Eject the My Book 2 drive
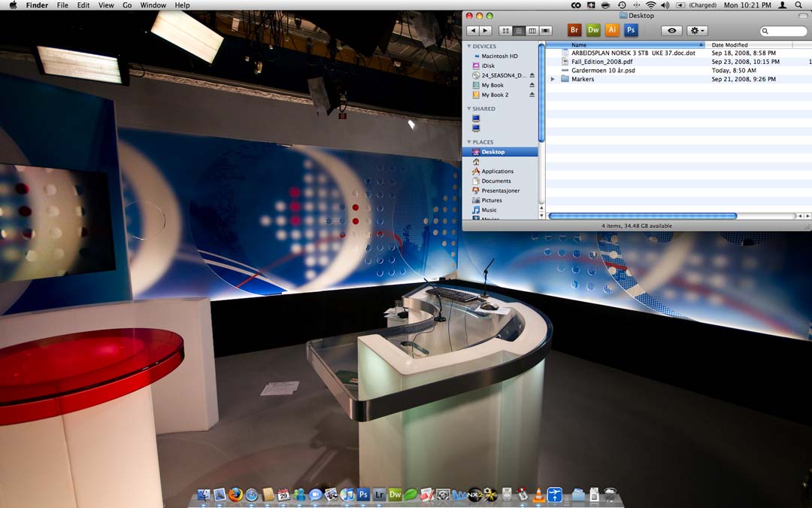Viewport: 812px width, 508px height. click(x=532, y=95)
